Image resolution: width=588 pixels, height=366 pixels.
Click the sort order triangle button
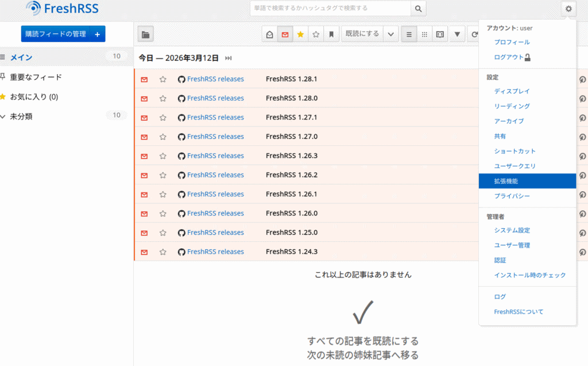(x=457, y=34)
